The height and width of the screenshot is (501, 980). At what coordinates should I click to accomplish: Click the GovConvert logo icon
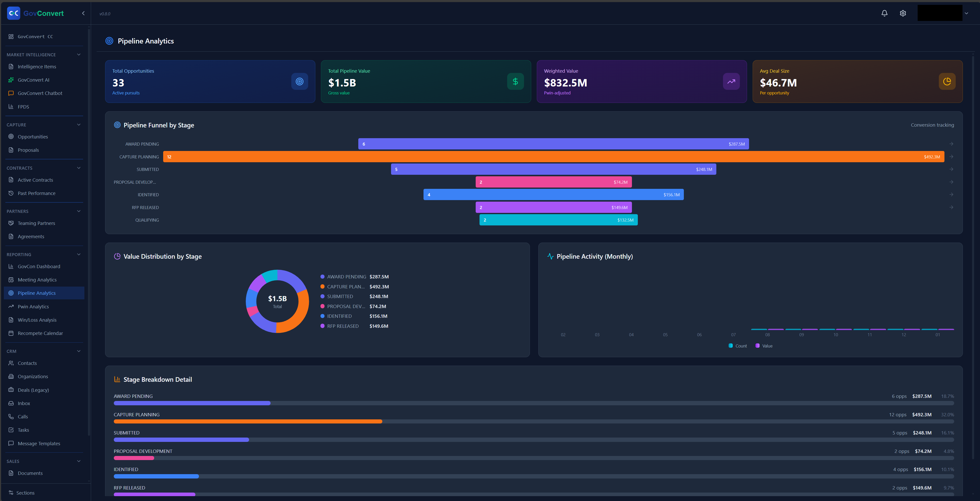14,13
